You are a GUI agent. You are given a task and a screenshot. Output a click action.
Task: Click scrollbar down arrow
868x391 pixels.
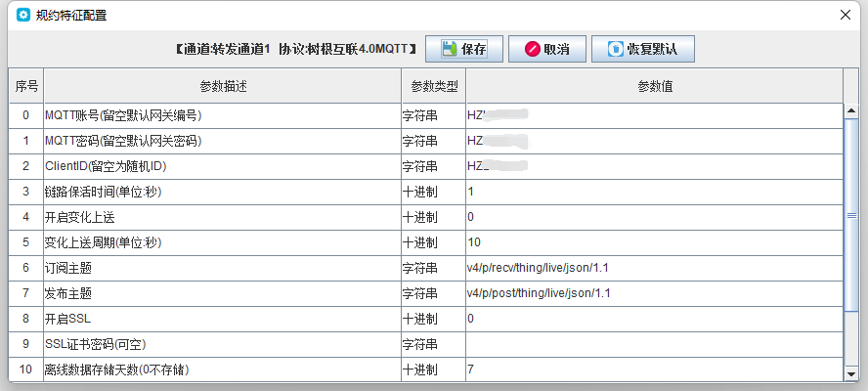pos(851,374)
